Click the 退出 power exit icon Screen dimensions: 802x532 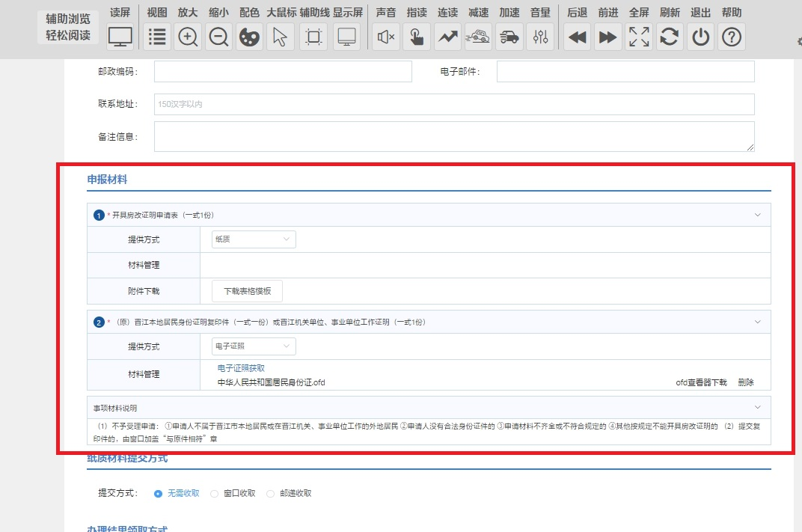pos(700,37)
